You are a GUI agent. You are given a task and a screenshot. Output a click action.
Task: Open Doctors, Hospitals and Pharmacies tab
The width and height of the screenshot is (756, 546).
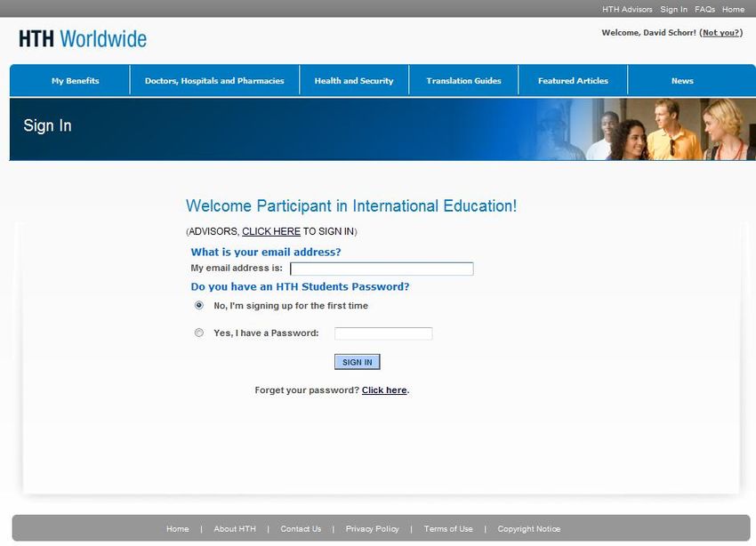pyautogui.click(x=214, y=81)
